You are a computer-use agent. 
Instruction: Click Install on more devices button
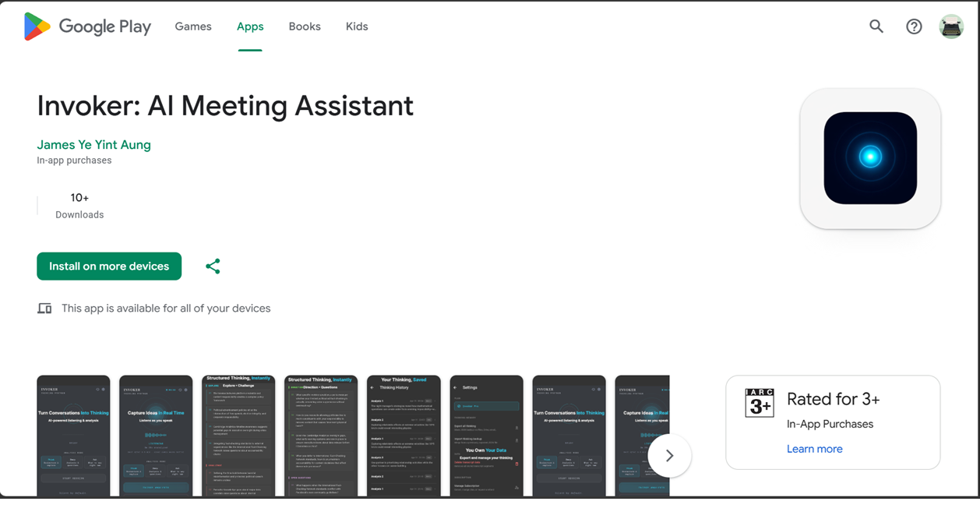[x=109, y=267]
